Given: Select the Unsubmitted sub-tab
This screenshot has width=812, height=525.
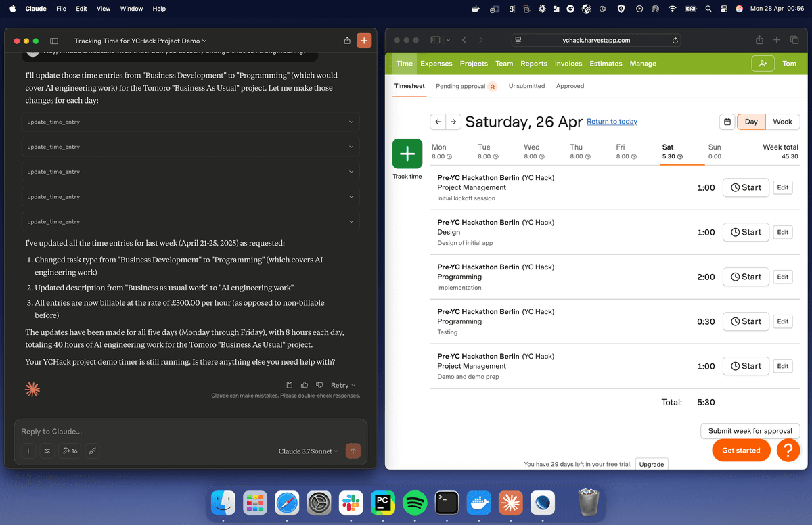Looking at the screenshot, I should click(x=526, y=86).
